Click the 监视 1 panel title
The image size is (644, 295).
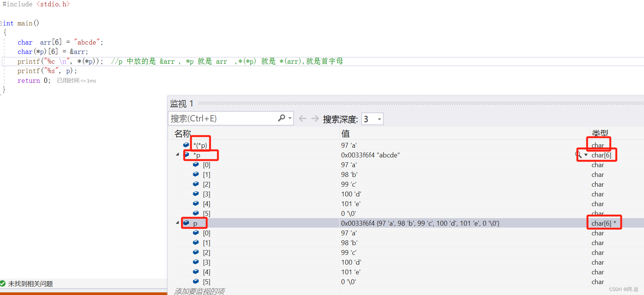tap(182, 103)
